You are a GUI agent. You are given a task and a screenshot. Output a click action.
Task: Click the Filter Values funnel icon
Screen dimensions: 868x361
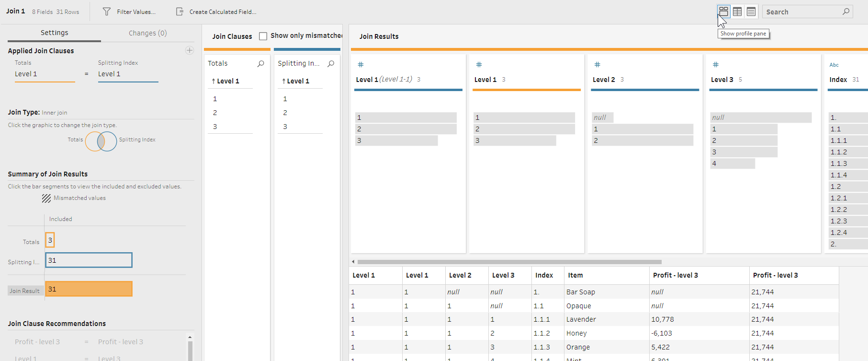pos(107,12)
